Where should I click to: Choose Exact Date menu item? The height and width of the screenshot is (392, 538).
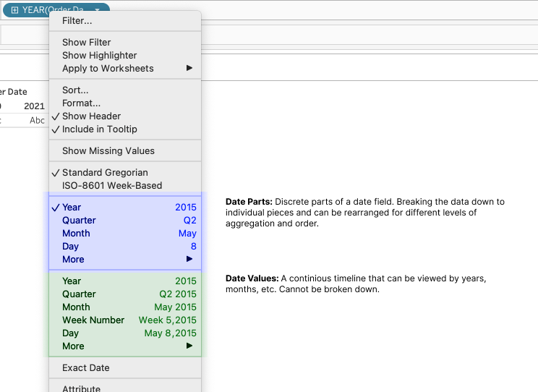(86, 367)
